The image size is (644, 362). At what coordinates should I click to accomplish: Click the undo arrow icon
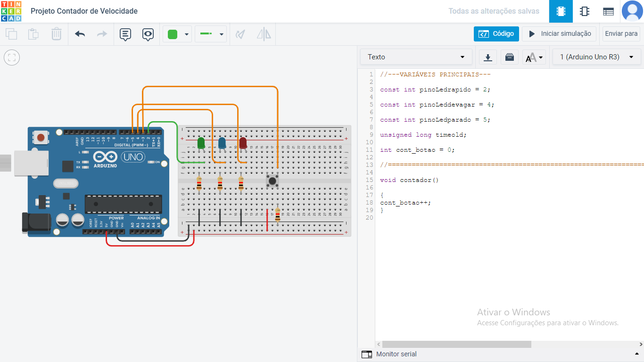point(80,34)
